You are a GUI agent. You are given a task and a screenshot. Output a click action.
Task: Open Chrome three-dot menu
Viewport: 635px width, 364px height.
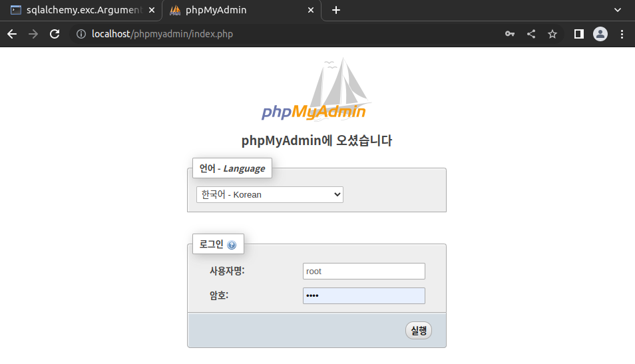(x=622, y=34)
